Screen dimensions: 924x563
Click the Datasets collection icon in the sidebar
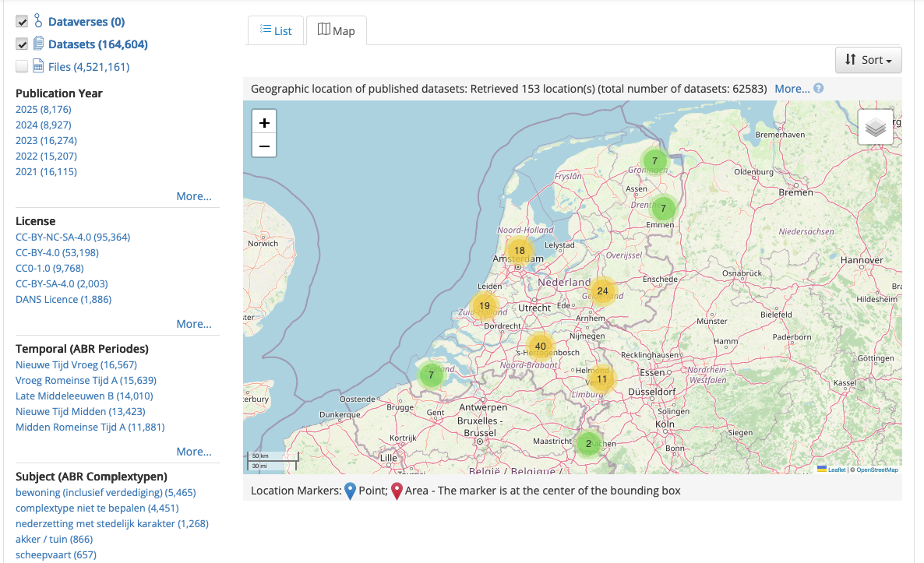pyautogui.click(x=40, y=44)
